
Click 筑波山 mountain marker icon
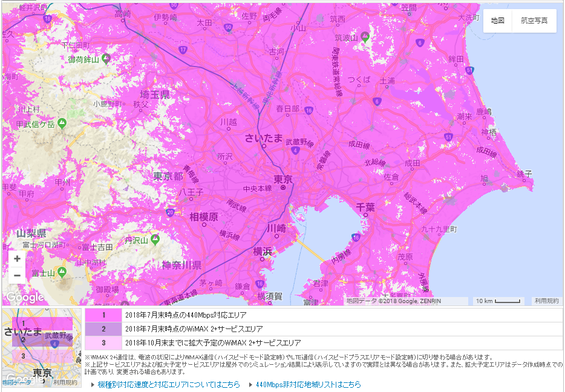pyautogui.click(x=365, y=36)
